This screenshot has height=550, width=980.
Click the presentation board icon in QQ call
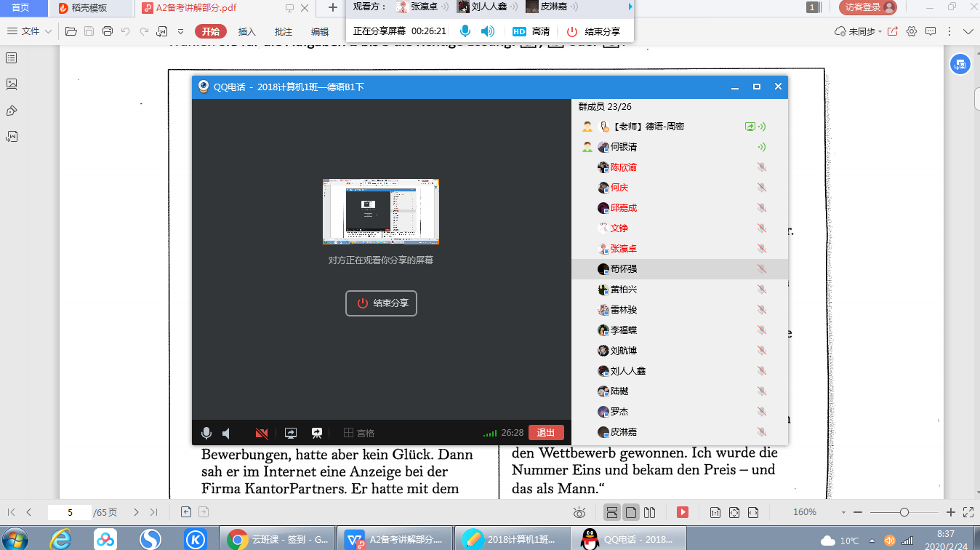(317, 434)
